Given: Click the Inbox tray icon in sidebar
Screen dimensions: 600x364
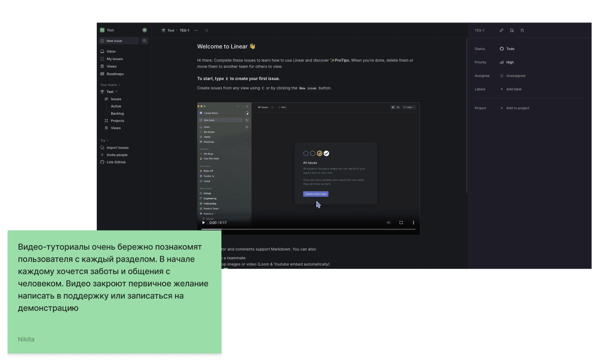Looking at the screenshot, I should [102, 51].
